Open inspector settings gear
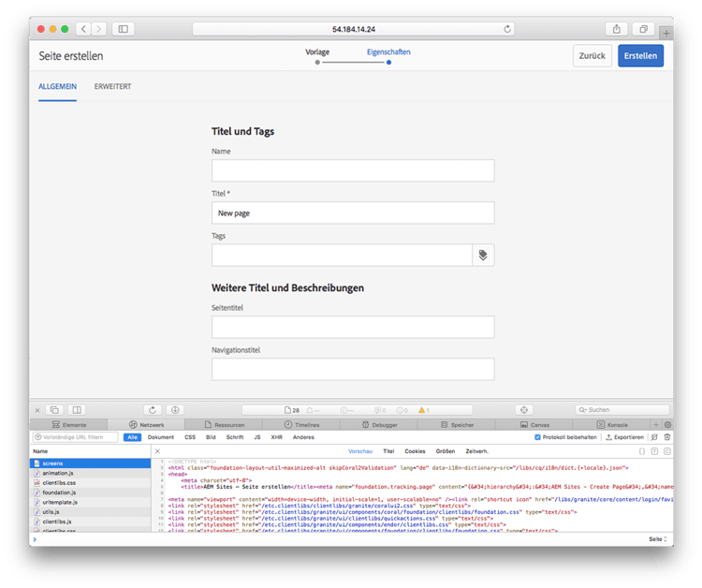 pos(667,424)
